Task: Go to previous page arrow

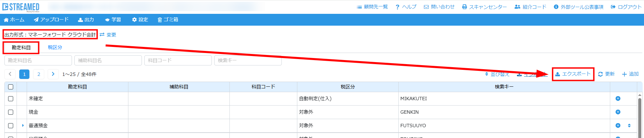Action: [10, 74]
